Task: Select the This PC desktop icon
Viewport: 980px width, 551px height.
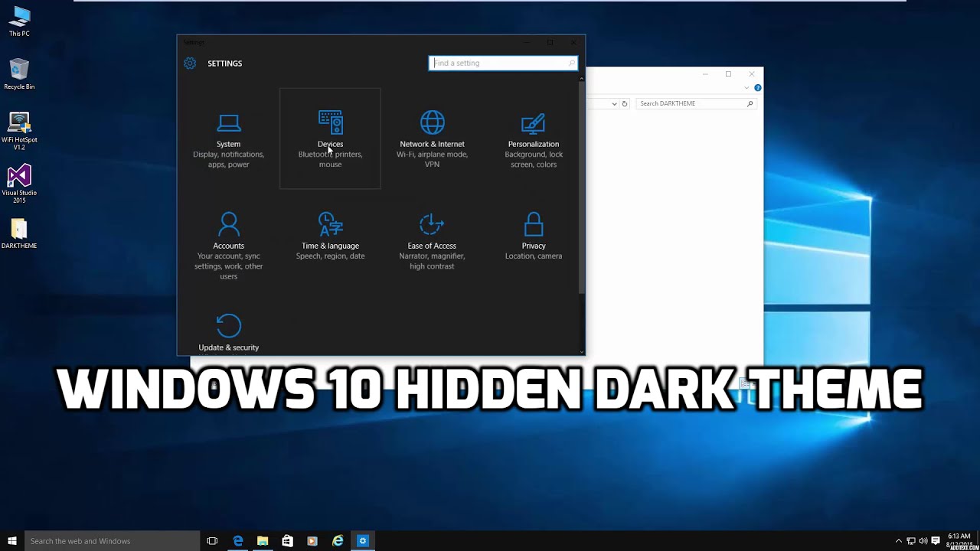Action: pos(19,21)
